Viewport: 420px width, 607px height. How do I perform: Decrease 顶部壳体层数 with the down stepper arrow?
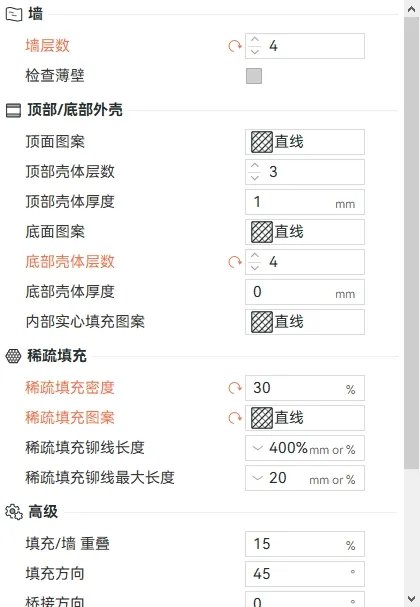pyautogui.click(x=255, y=178)
